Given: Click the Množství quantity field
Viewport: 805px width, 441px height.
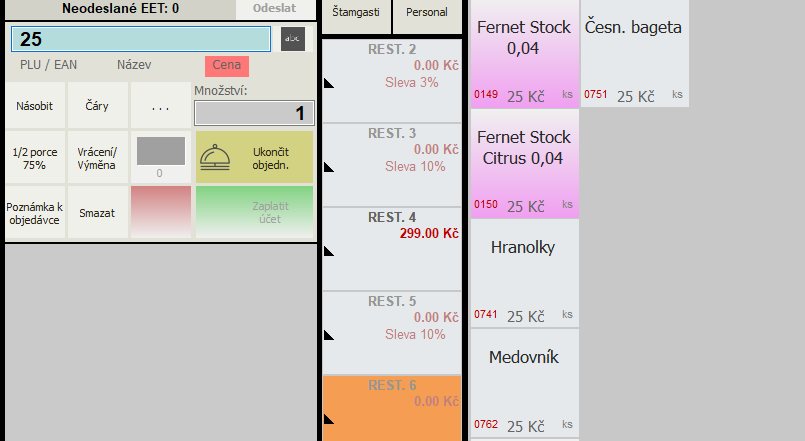Looking at the screenshot, I should pos(254,113).
